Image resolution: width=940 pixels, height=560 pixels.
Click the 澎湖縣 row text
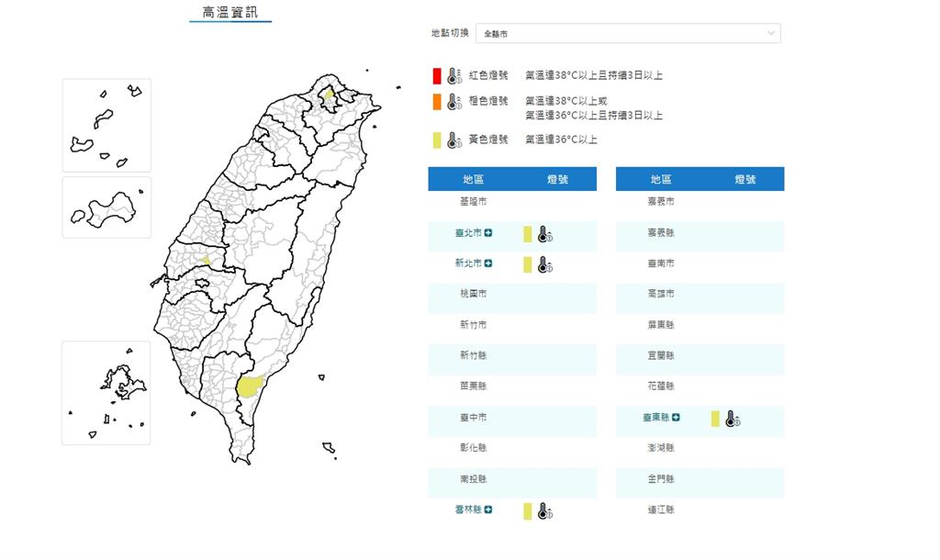661,448
